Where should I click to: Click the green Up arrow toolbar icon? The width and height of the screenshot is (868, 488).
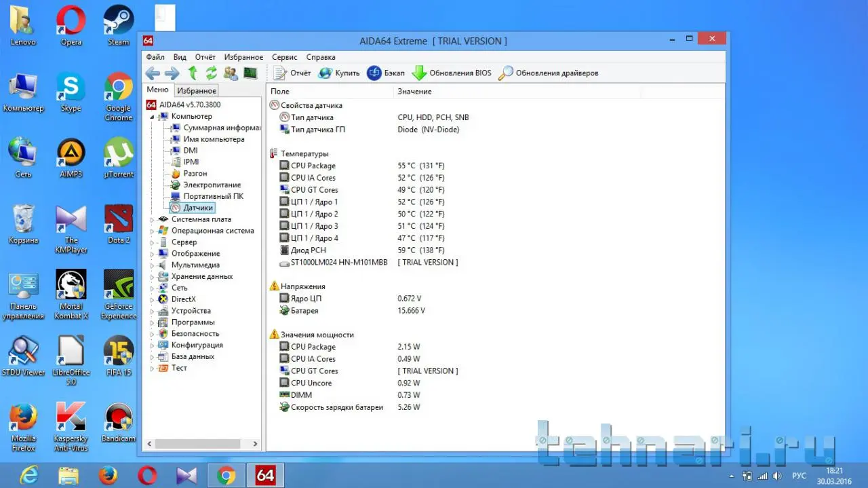click(x=193, y=73)
